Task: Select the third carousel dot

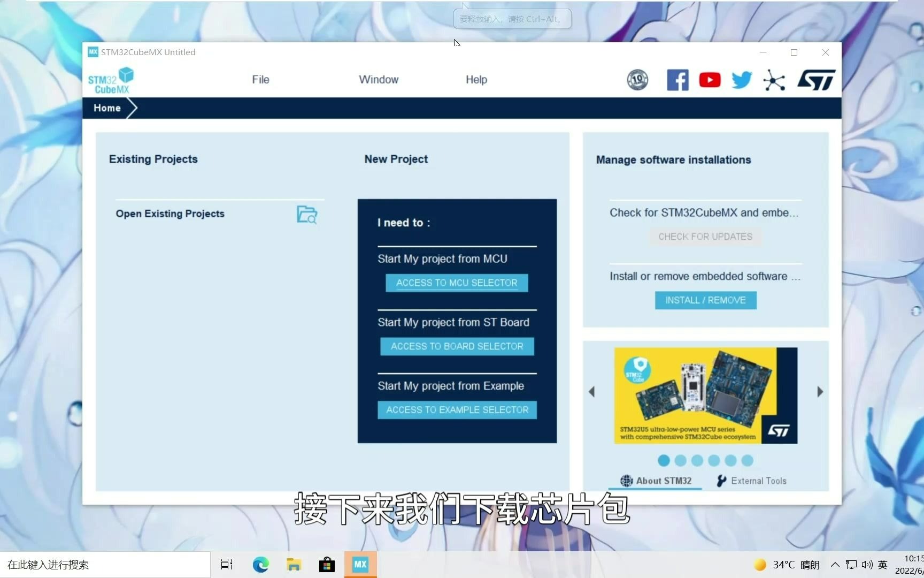Action: pyautogui.click(x=697, y=460)
